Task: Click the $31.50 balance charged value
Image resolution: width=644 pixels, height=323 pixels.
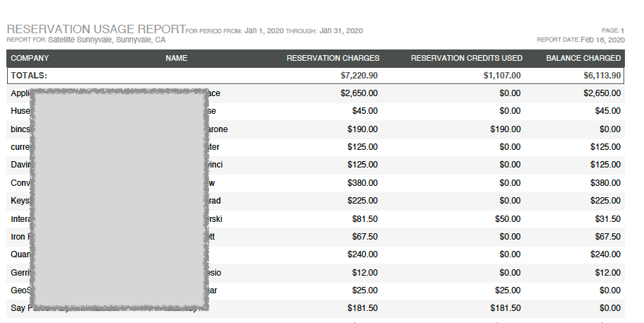Action: [608, 218]
